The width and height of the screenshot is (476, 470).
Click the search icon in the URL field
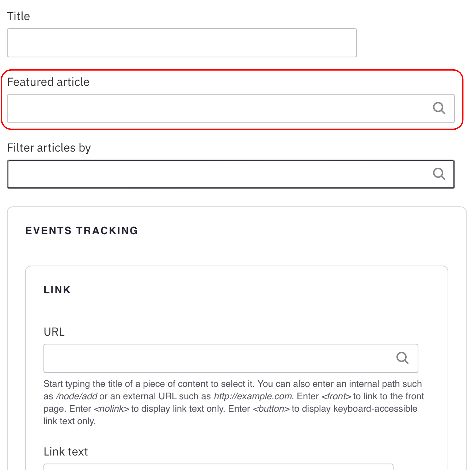point(402,358)
